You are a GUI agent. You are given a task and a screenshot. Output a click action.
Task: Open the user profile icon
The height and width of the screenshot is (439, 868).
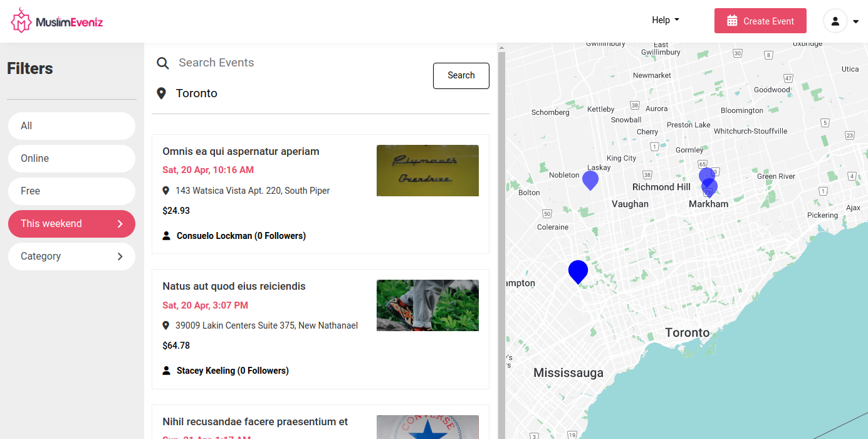[x=835, y=21]
